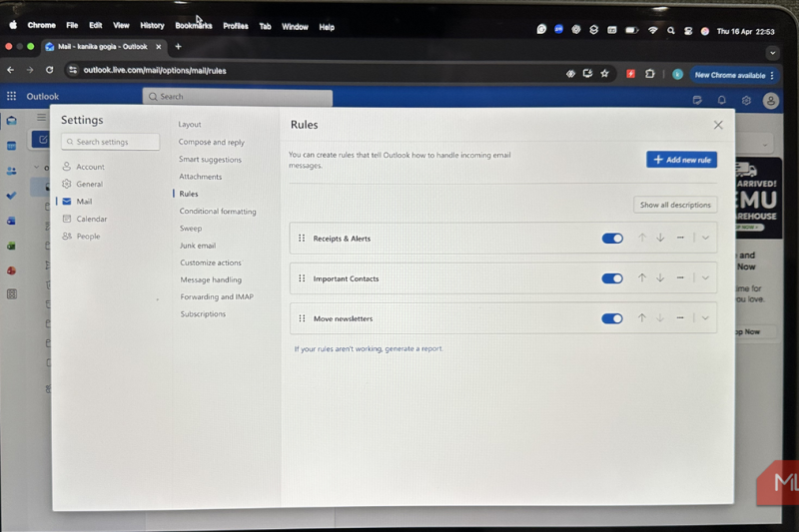Open People icon in left rail
Image resolution: width=799 pixels, height=532 pixels.
11,171
